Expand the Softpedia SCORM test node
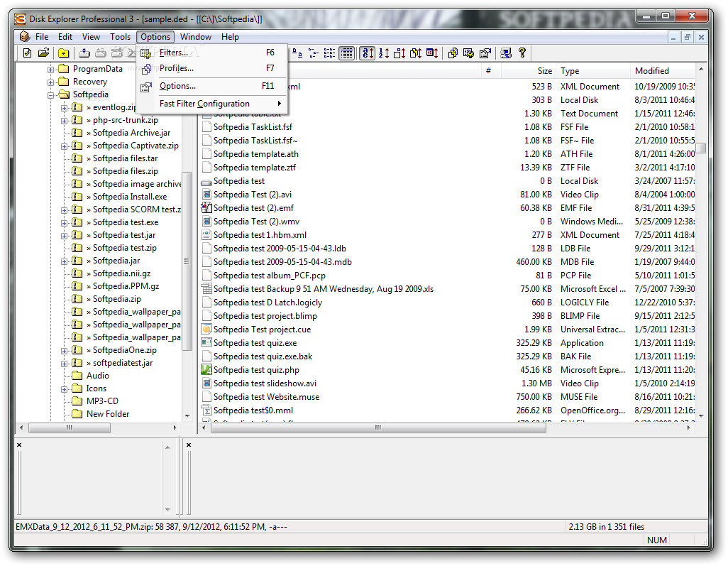Viewport: 728px width, 566px height. (x=64, y=210)
